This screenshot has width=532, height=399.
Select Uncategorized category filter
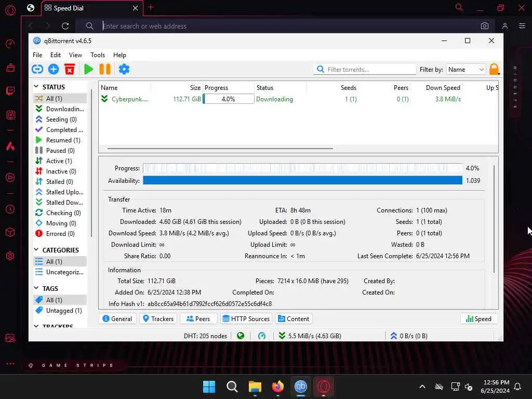tap(60, 272)
